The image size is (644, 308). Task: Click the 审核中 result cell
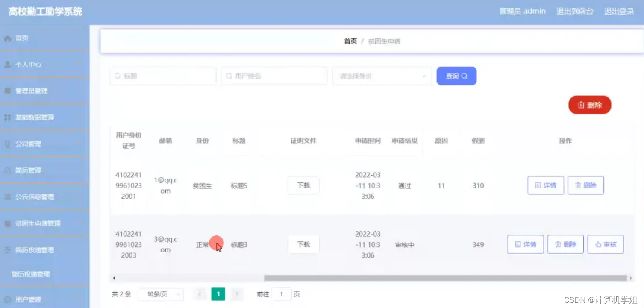coord(405,245)
